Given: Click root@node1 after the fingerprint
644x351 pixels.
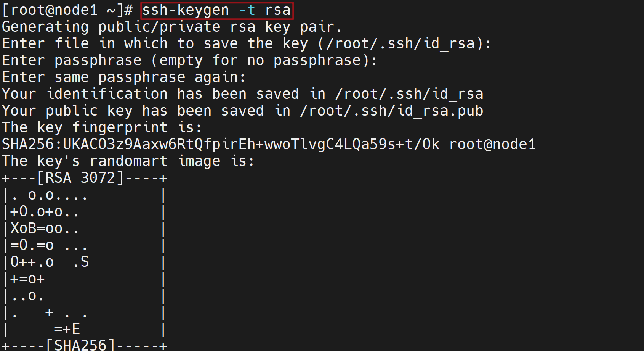Looking at the screenshot, I should tap(492, 145).
